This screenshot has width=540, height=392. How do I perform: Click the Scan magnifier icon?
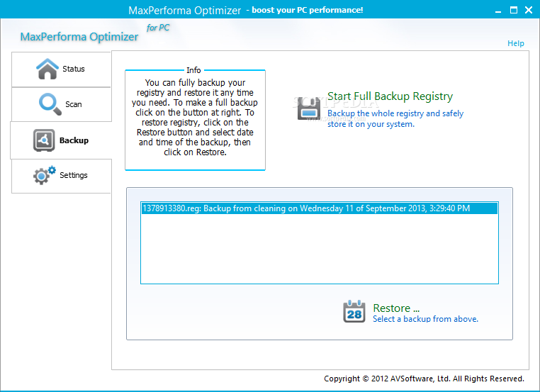(x=50, y=104)
